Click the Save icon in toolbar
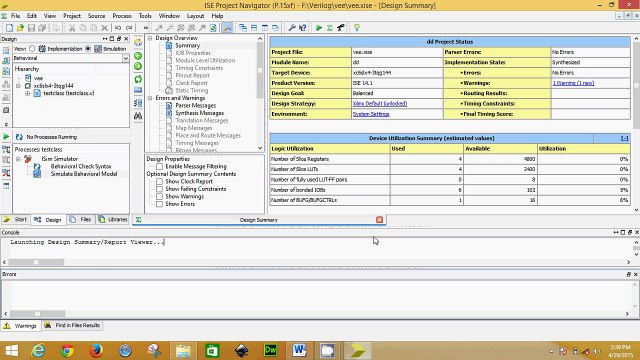This screenshot has height=360, width=640. 31,28
